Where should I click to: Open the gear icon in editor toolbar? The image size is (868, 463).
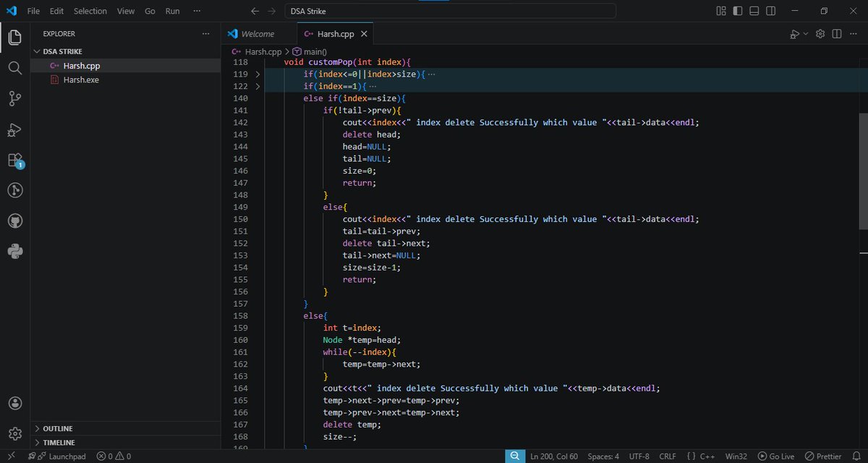pyautogui.click(x=820, y=34)
